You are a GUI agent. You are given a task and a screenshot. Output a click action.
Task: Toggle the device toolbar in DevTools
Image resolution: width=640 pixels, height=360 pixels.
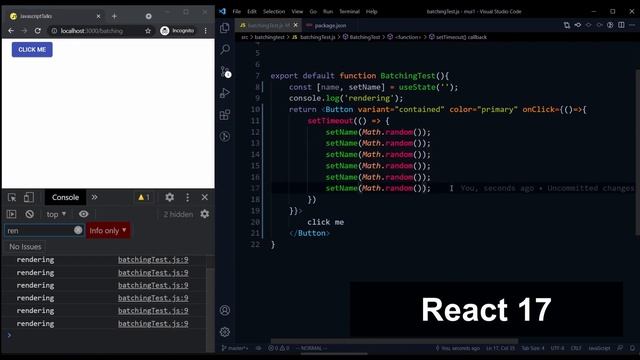(29, 198)
